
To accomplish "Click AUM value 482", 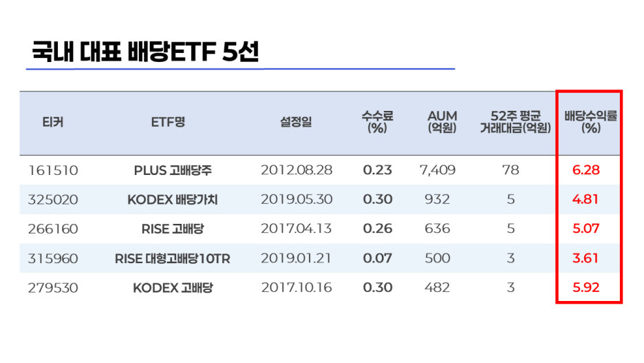I will tap(438, 287).
